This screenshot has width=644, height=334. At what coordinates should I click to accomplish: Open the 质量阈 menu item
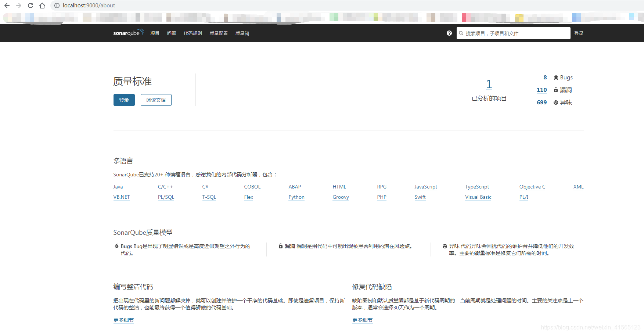tap(242, 33)
